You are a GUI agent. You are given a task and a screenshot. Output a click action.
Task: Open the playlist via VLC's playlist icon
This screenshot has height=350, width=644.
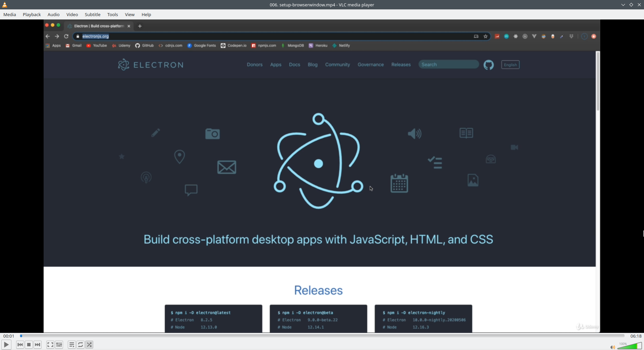tap(71, 345)
